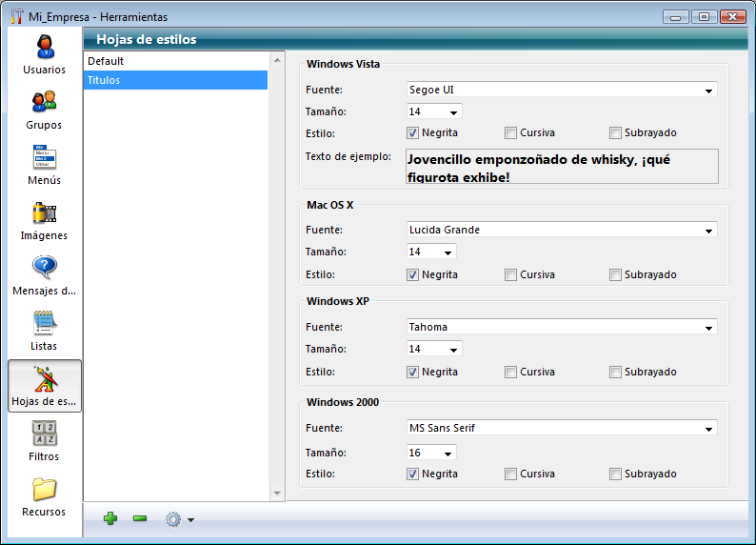Viewport: 756px width, 545px height.
Task: Select the Titulos style sheet
Action: tap(176, 81)
